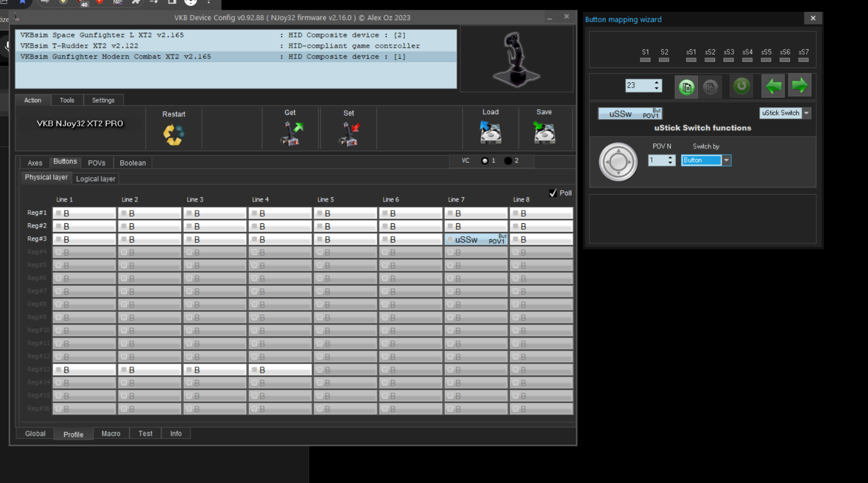Increase the button number 23 stepper

pyautogui.click(x=657, y=83)
